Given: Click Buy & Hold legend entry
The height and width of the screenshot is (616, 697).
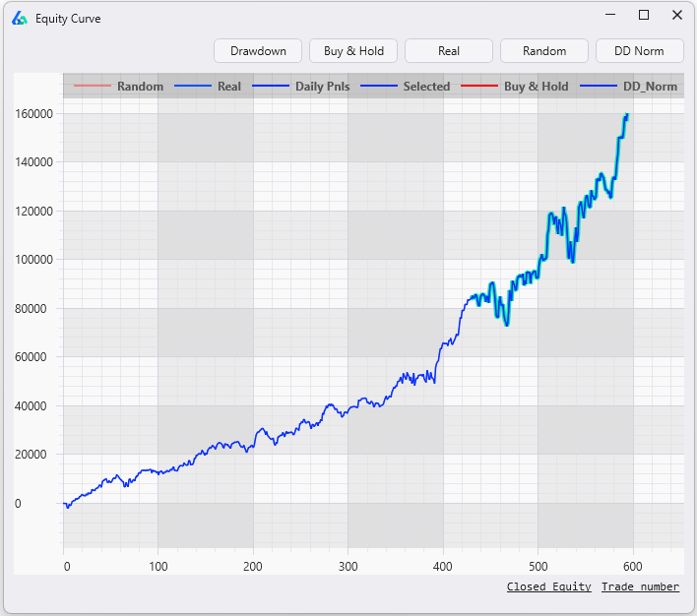Looking at the screenshot, I should coord(536,87).
